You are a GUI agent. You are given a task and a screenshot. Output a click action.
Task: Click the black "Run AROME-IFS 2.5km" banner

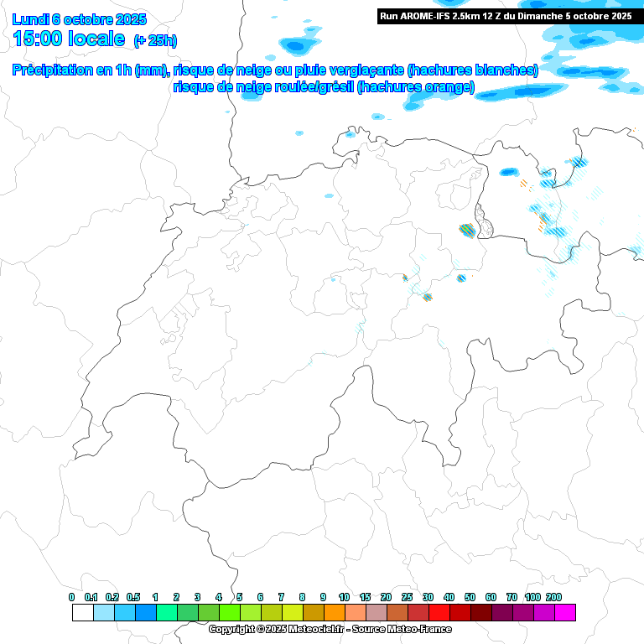pyautogui.click(x=506, y=16)
